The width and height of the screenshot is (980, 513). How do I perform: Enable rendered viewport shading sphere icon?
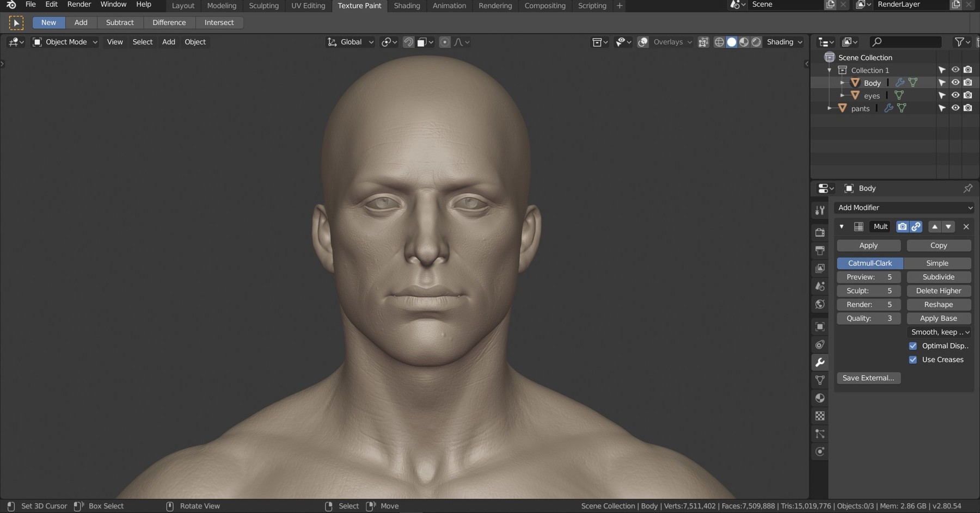click(x=756, y=42)
